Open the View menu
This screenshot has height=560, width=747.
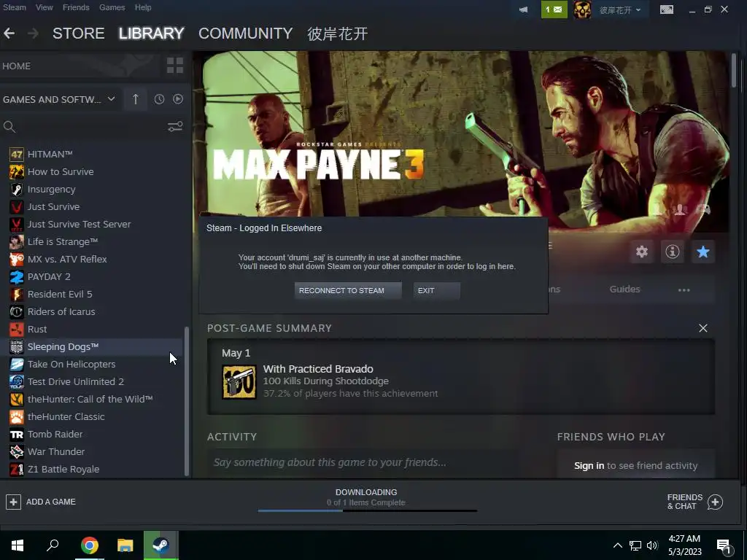[x=44, y=7]
